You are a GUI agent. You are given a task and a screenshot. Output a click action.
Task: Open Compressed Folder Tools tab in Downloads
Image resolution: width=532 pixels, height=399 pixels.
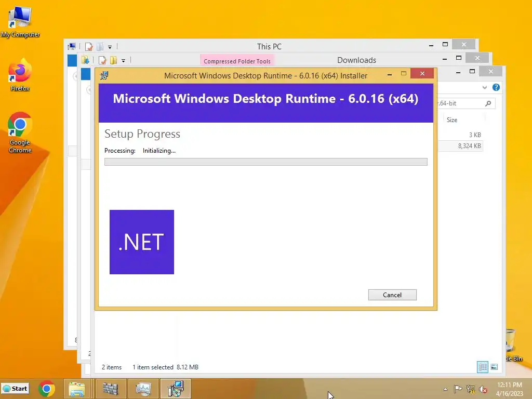(x=237, y=61)
